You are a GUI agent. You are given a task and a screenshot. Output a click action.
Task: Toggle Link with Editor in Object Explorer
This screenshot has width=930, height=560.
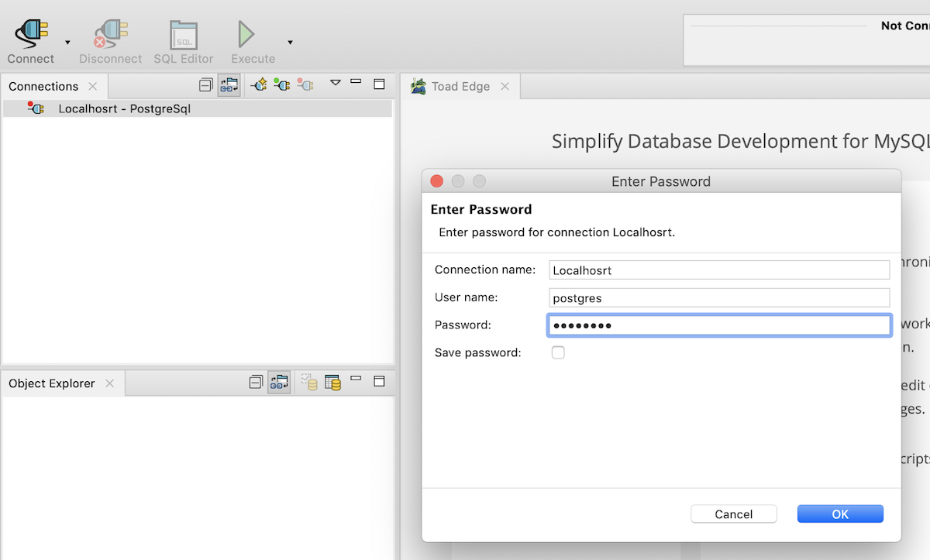pyautogui.click(x=279, y=382)
